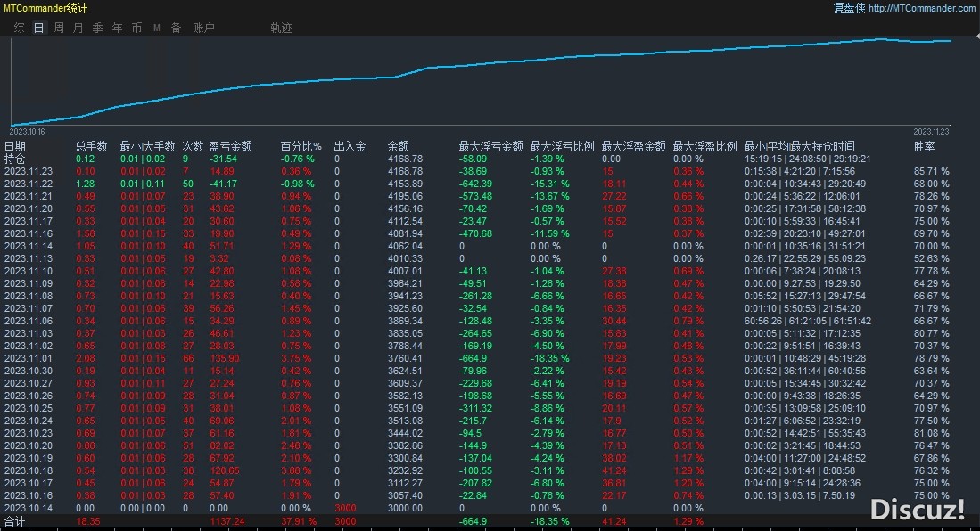The height and width of the screenshot is (531, 980).
Task: Click the 2023.10.16 chart start date
Action: click(27, 130)
